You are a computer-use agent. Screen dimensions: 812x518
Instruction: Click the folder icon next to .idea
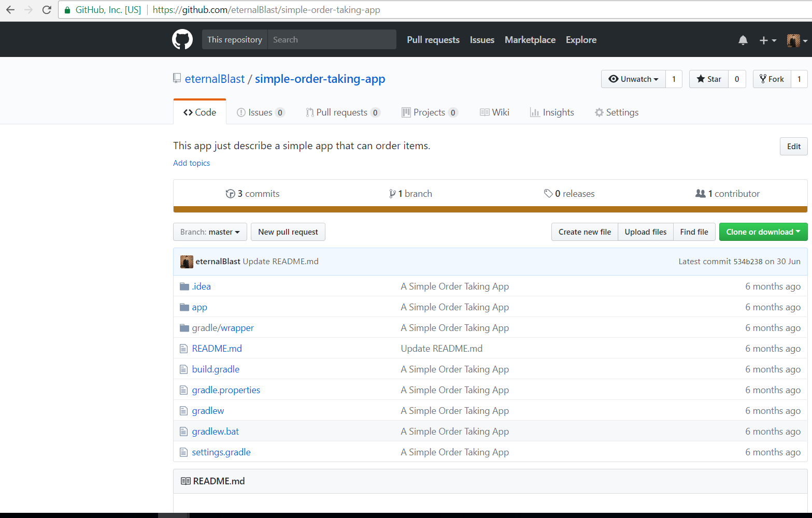click(x=184, y=286)
